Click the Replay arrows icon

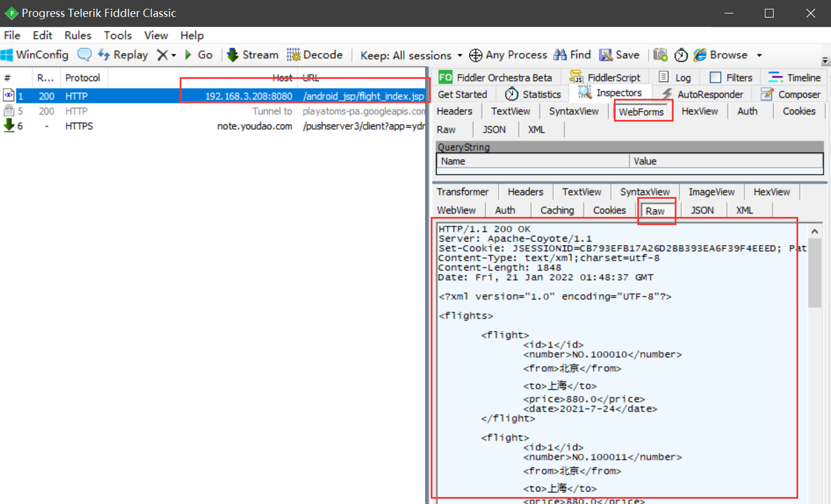point(104,55)
